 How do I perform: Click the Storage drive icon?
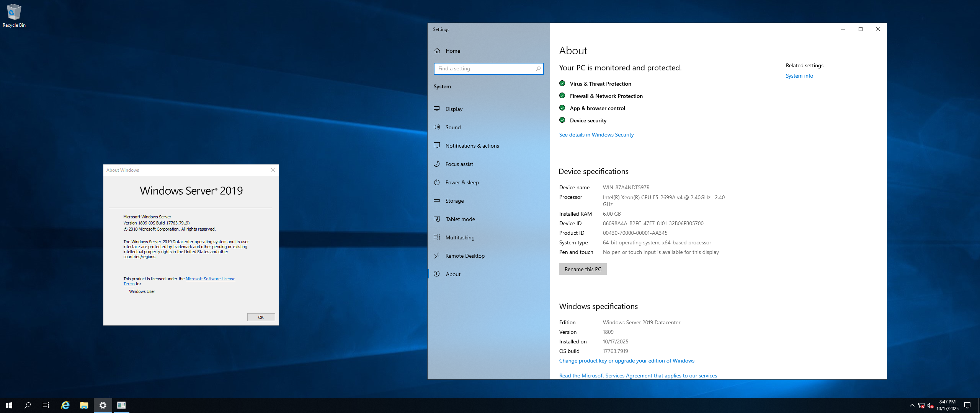[x=436, y=201]
